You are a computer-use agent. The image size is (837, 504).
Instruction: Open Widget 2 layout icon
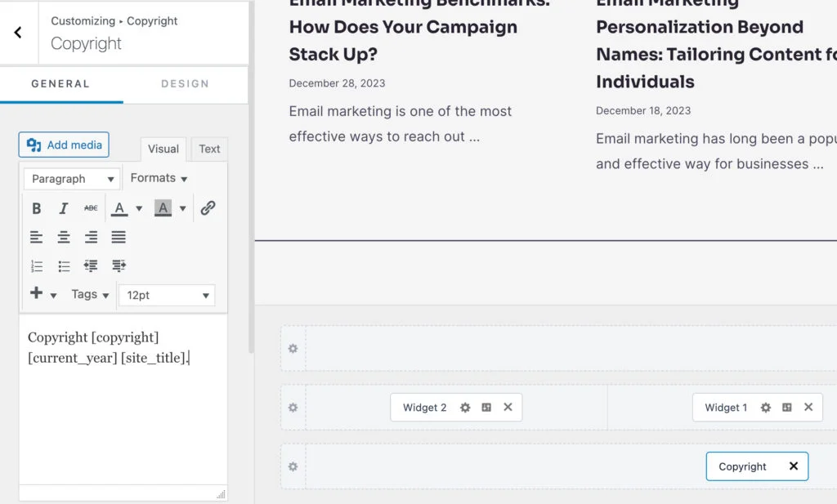[486, 408]
